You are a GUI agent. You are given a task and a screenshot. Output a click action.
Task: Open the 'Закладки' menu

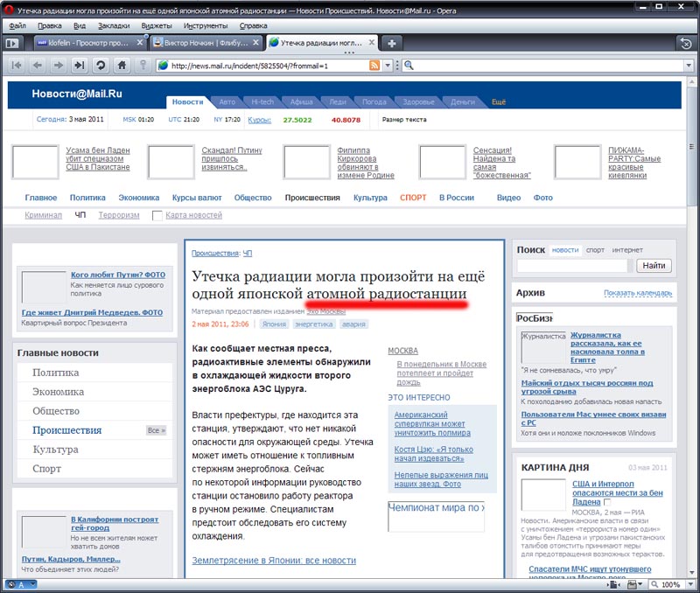(112, 25)
